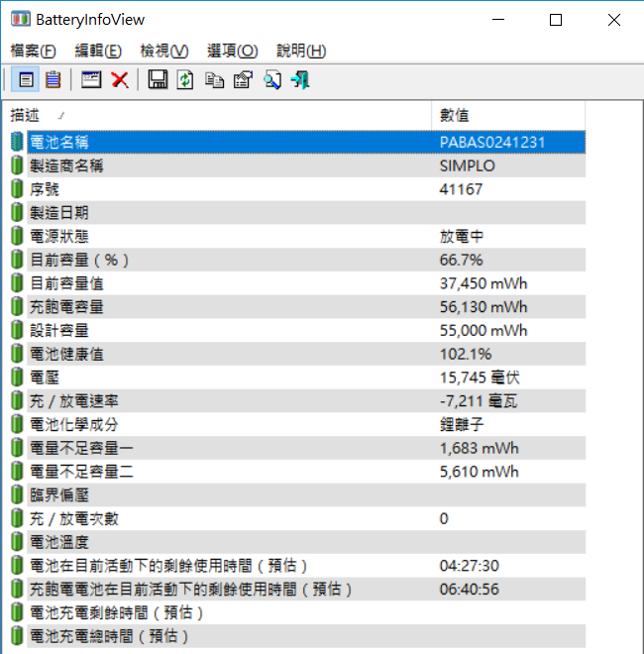The image size is (644, 654).
Task: Select the 製造日期 row
Action: [x=298, y=213]
